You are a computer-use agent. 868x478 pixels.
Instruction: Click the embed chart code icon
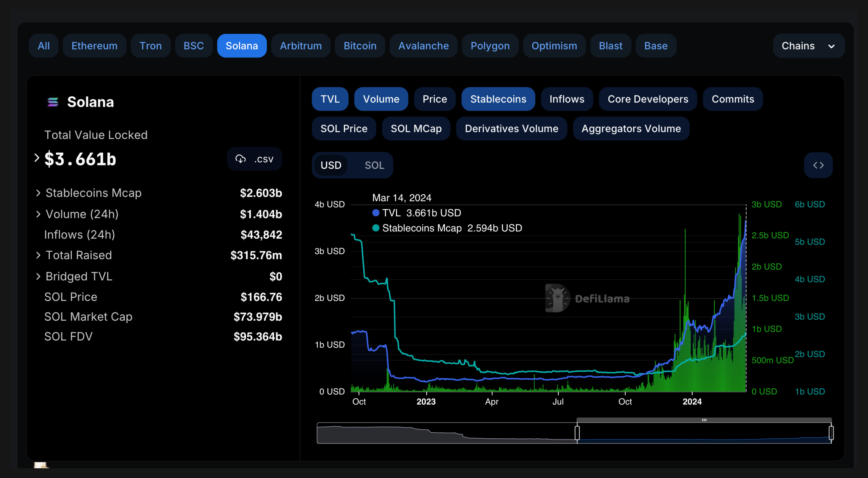(x=818, y=165)
